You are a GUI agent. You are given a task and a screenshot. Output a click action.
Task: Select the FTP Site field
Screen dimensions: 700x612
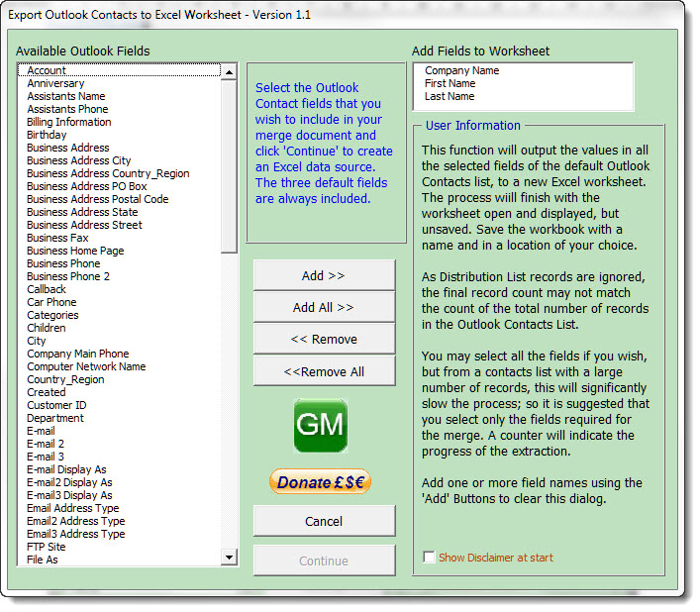(119, 547)
